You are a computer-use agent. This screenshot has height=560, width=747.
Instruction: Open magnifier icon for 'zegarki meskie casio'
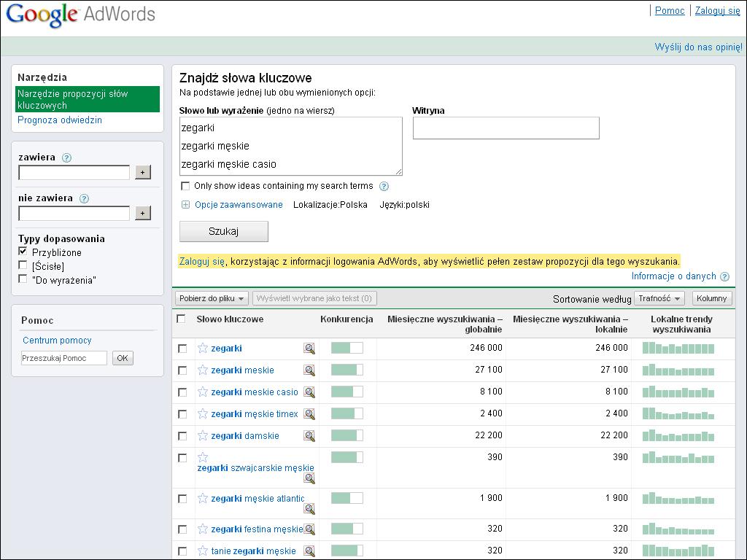(x=309, y=392)
